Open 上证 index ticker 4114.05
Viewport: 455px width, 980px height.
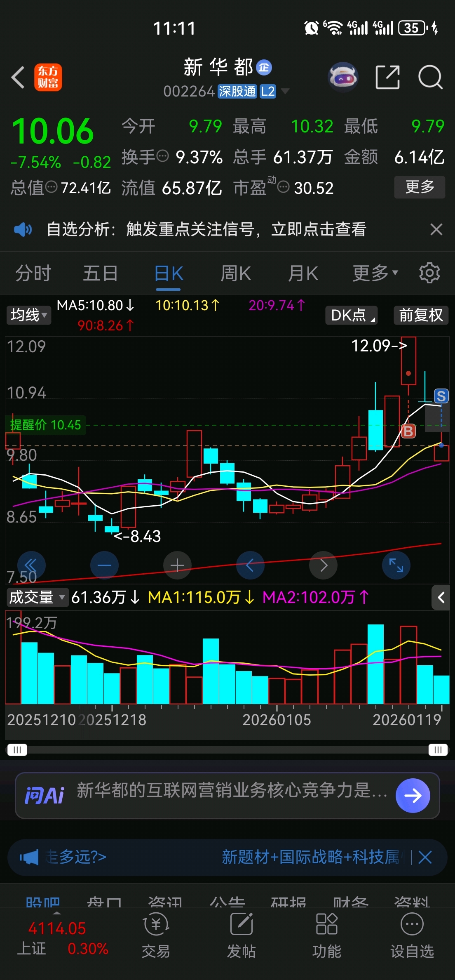point(63,938)
